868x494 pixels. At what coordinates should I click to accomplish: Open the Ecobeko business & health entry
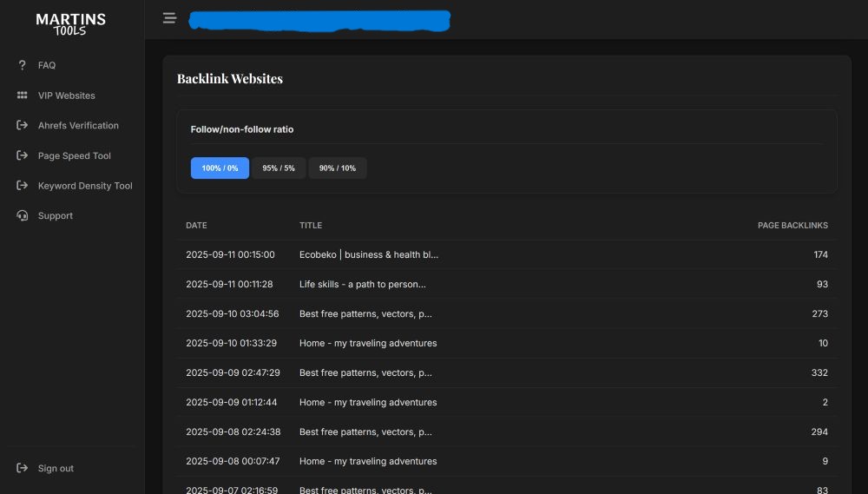click(369, 255)
